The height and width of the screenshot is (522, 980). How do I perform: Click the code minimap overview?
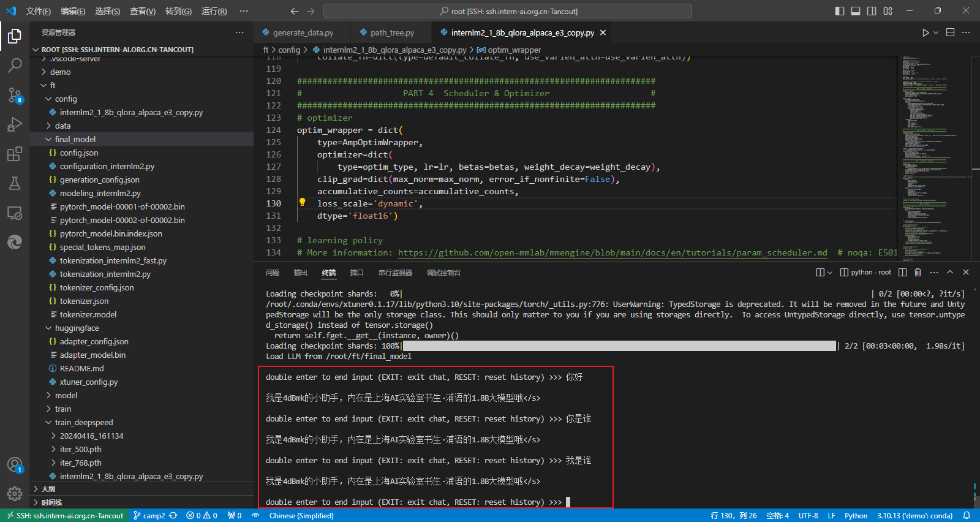[925, 153]
